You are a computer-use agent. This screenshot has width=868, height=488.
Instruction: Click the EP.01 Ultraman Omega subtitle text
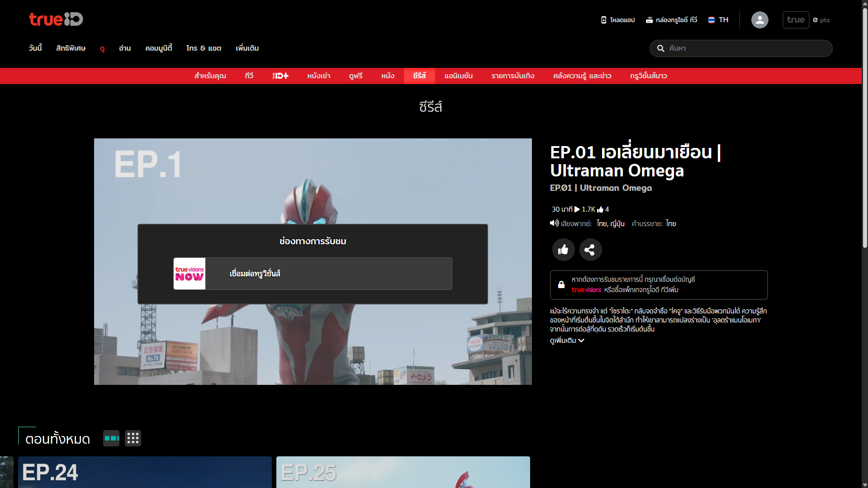(x=601, y=188)
